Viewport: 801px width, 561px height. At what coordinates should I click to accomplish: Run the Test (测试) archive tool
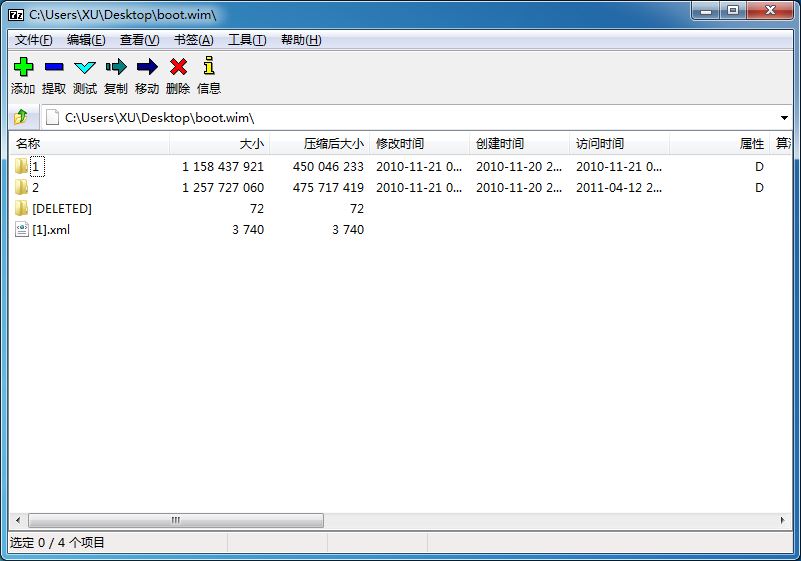(x=85, y=67)
